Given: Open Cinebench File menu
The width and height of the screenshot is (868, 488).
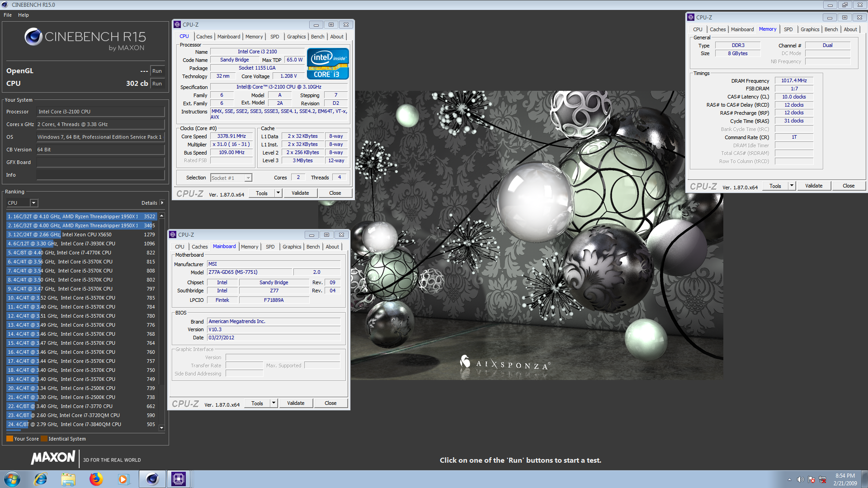Looking at the screenshot, I should tap(8, 15).
